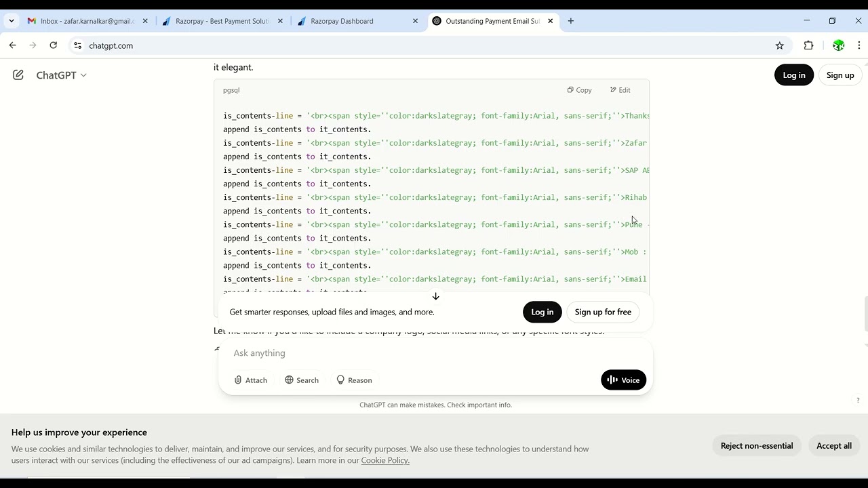The width and height of the screenshot is (868, 488).
Task: Open the browser extensions puzzle icon
Action: coord(808,45)
